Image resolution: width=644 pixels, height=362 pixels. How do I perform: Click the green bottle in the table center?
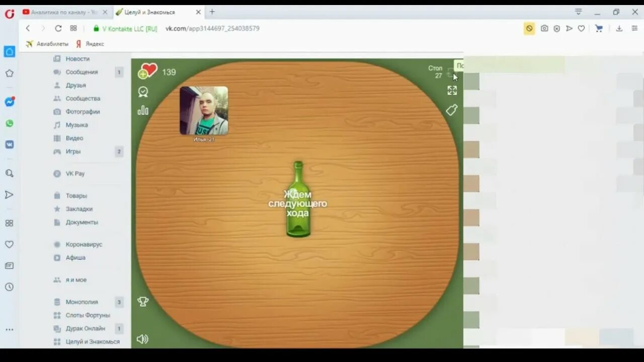pos(298,199)
